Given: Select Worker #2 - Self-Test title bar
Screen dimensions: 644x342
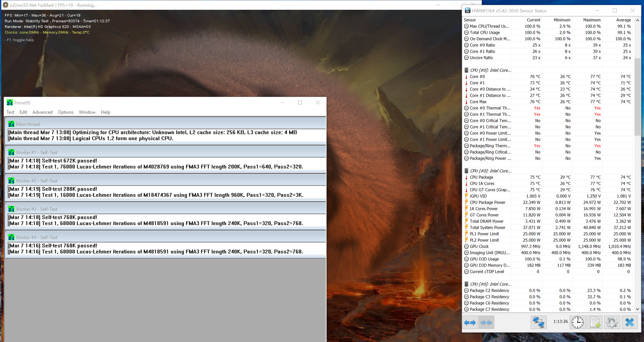Looking at the screenshot, I should pyautogui.click(x=165, y=181).
